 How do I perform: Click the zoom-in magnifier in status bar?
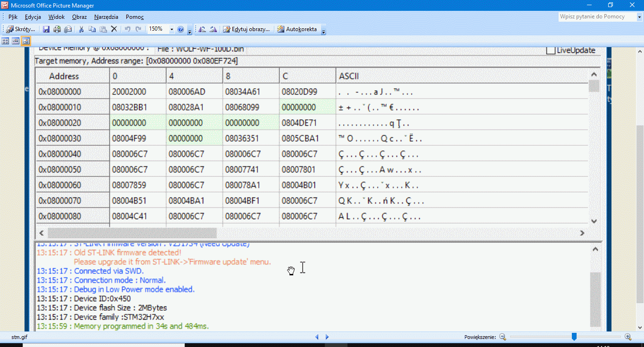(x=628, y=337)
